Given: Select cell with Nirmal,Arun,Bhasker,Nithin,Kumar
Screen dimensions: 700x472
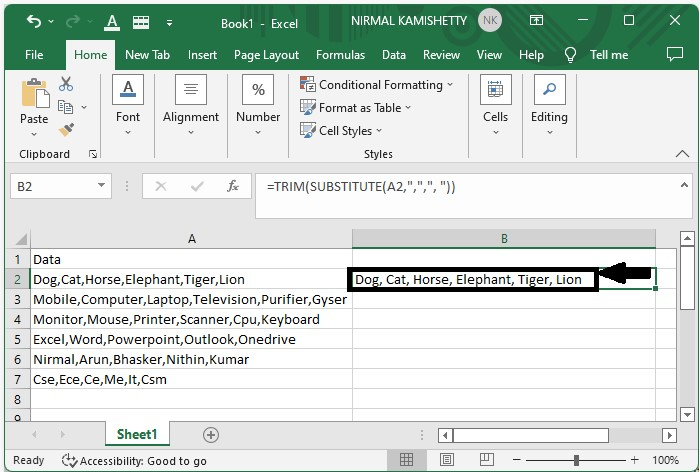Looking at the screenshot, I should click(x=192, y=359).
